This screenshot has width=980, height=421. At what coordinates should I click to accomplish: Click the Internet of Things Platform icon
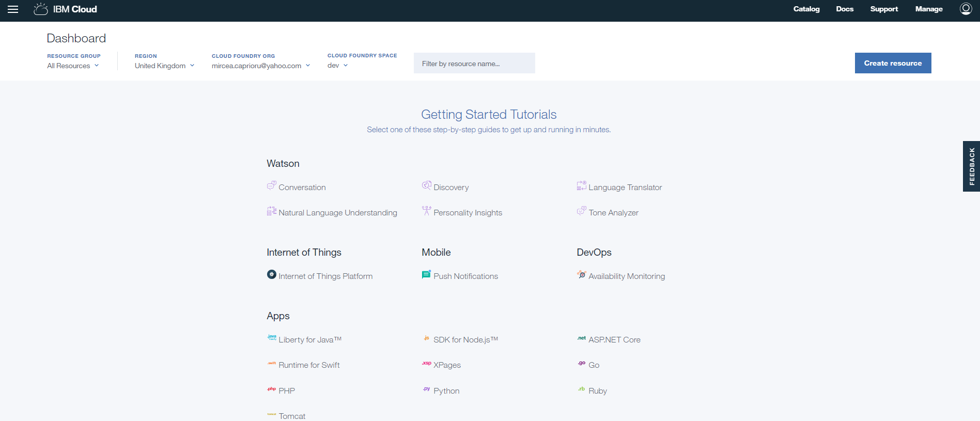pyautogui.click(x=272, y=274)
